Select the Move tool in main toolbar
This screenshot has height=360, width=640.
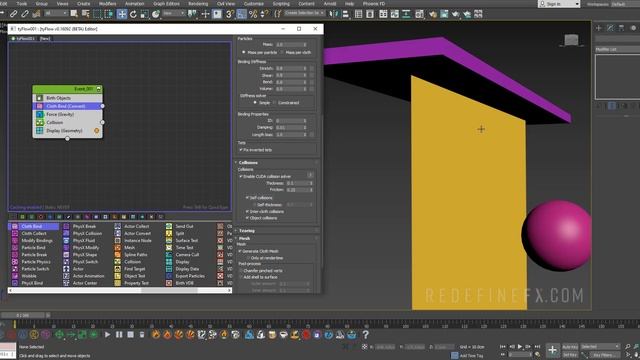tap(122, 14)
